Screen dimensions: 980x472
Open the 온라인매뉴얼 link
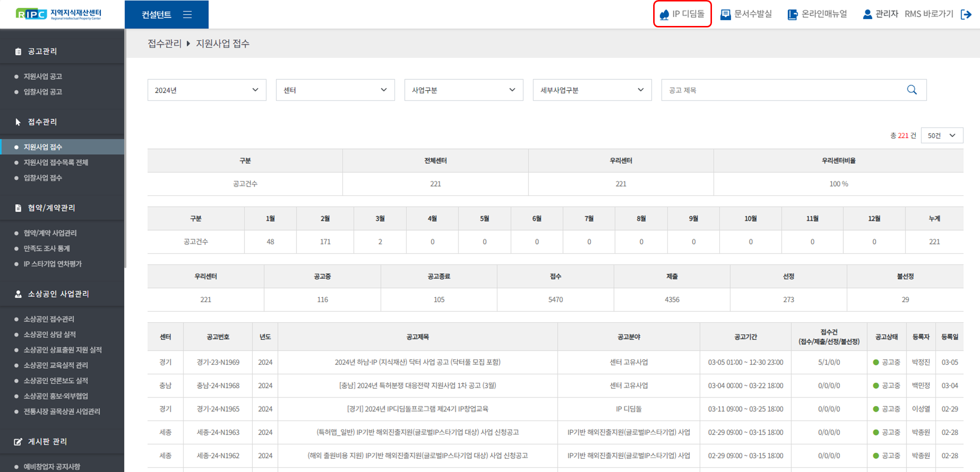point(817,14)
